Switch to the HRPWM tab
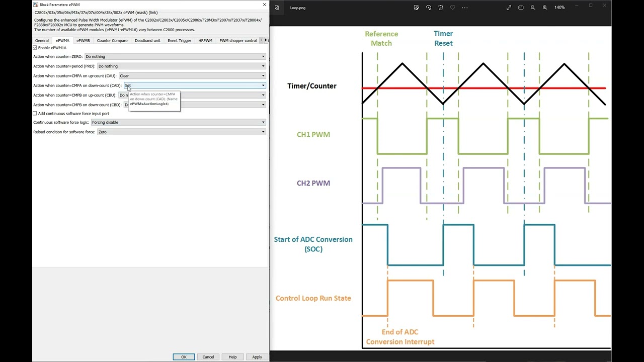Image resolution: width=644 pixels, height=362 pixels. click(x=205, y=40)
